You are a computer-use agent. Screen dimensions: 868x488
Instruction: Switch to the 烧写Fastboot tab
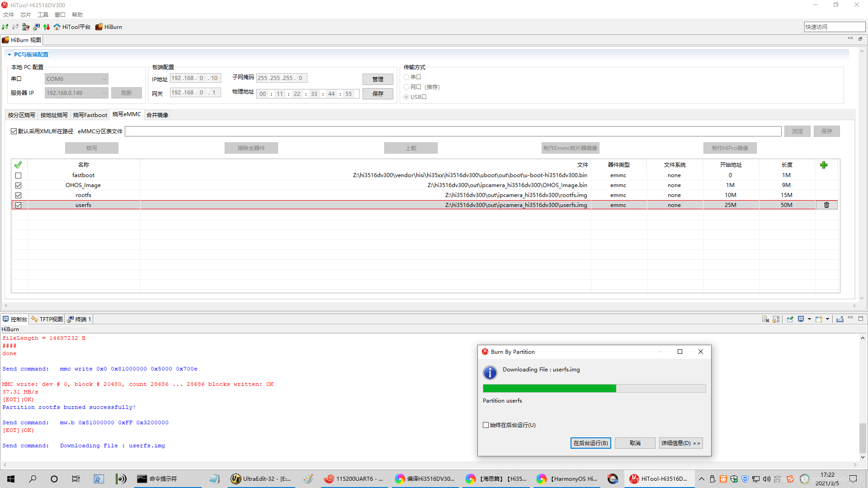[x=90, y=115]
